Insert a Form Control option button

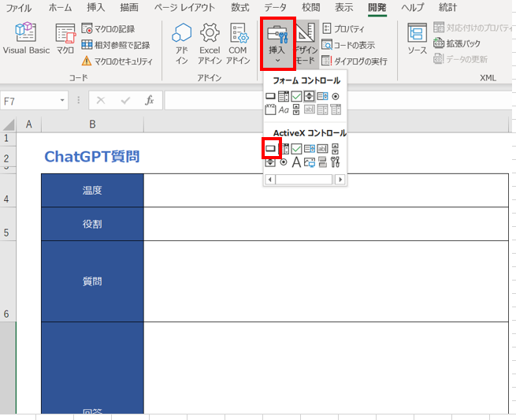click(336, 96)
